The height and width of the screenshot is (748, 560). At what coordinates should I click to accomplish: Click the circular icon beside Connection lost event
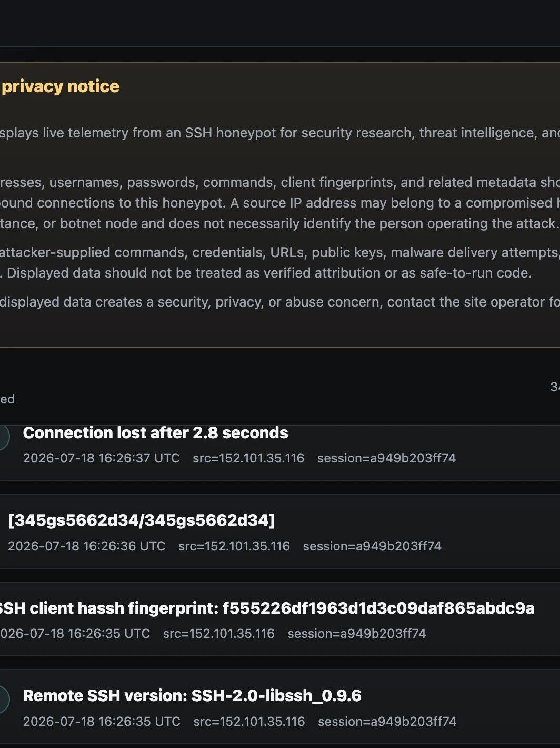3,437
